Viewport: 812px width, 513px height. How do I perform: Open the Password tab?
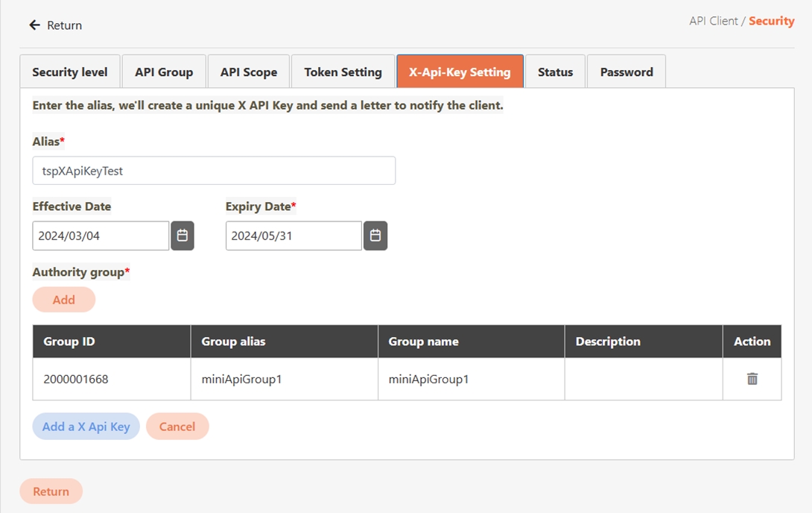[626, 72]
